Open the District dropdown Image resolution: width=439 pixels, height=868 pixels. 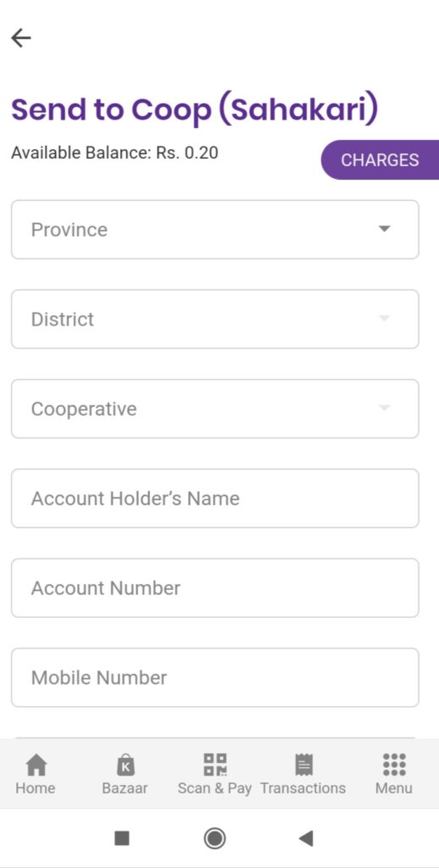pyautogui.click(x=214, y=319)
